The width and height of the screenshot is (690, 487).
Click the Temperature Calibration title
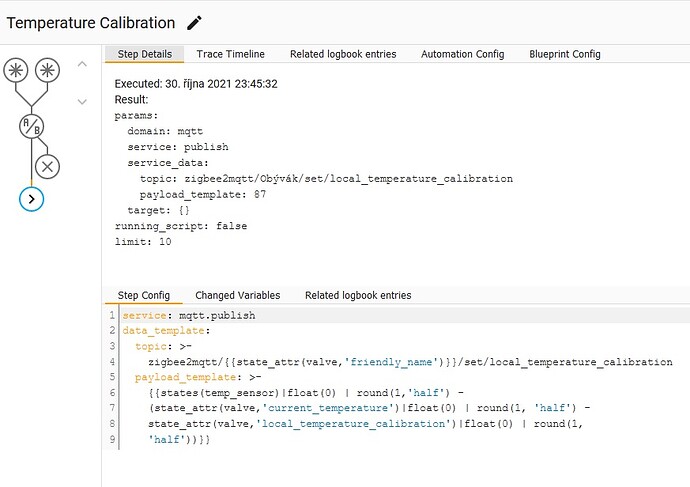click(90, 22)
